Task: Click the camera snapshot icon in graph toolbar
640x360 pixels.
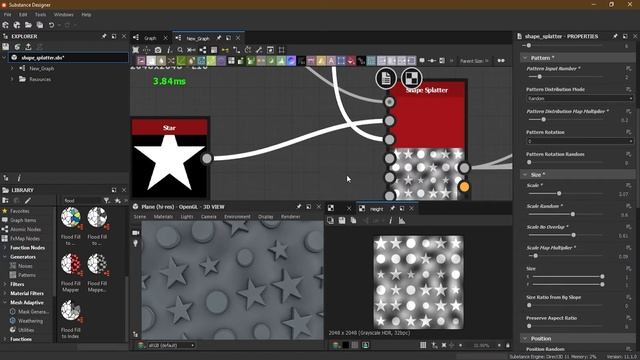Action: pos(158,50)
